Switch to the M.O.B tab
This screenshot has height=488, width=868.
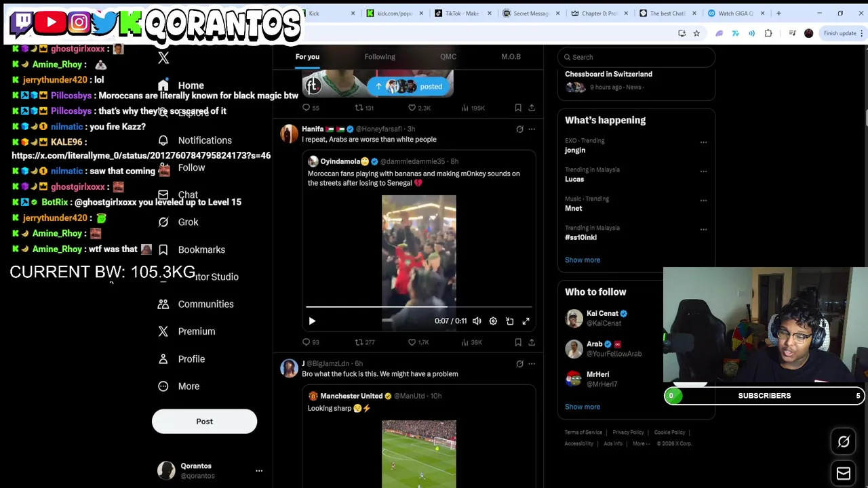[x=511, y=57]
